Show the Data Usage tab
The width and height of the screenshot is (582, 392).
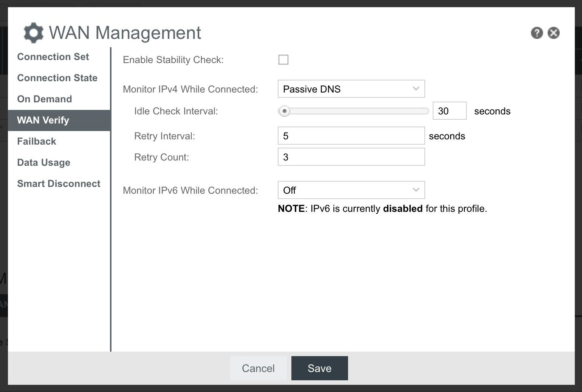pyautogui.click(x=43, y=162)
